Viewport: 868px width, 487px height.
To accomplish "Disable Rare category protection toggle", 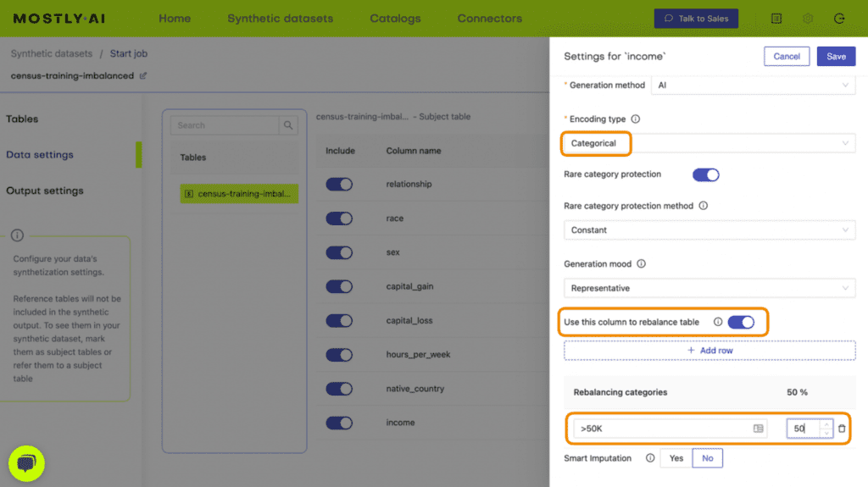I will tap(705, 174).
